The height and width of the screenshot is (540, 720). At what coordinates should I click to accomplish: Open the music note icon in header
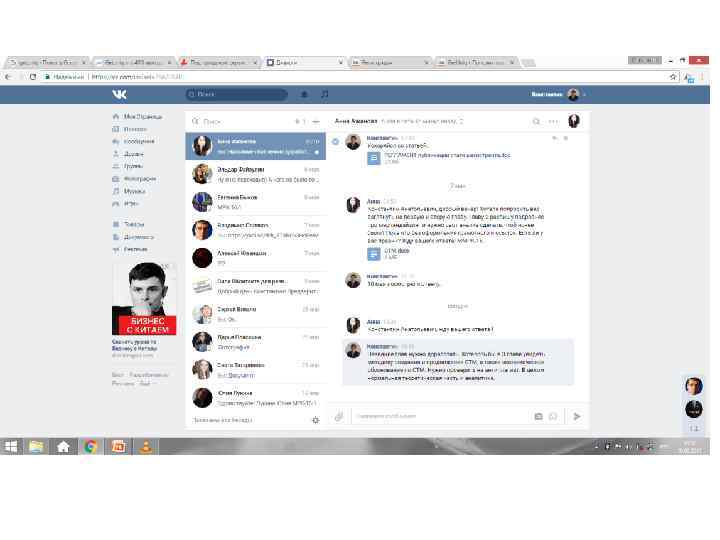pyautogui.click(x=325, y=95)
